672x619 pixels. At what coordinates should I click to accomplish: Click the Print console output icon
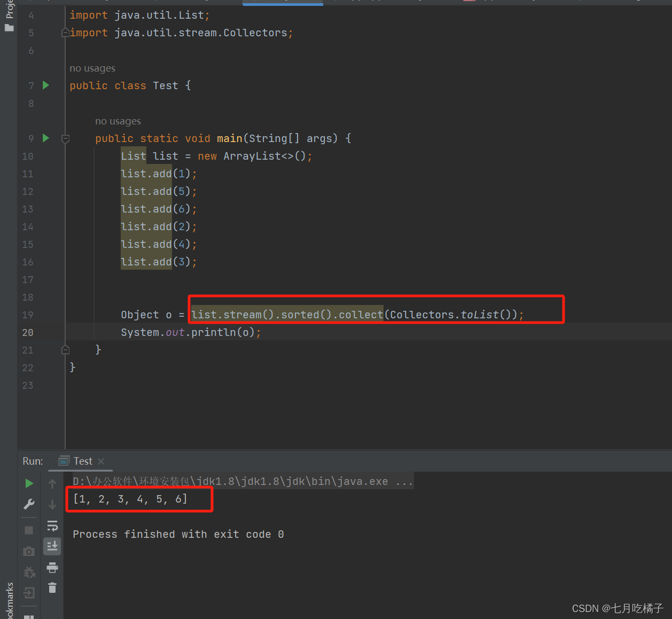(52, 567)
